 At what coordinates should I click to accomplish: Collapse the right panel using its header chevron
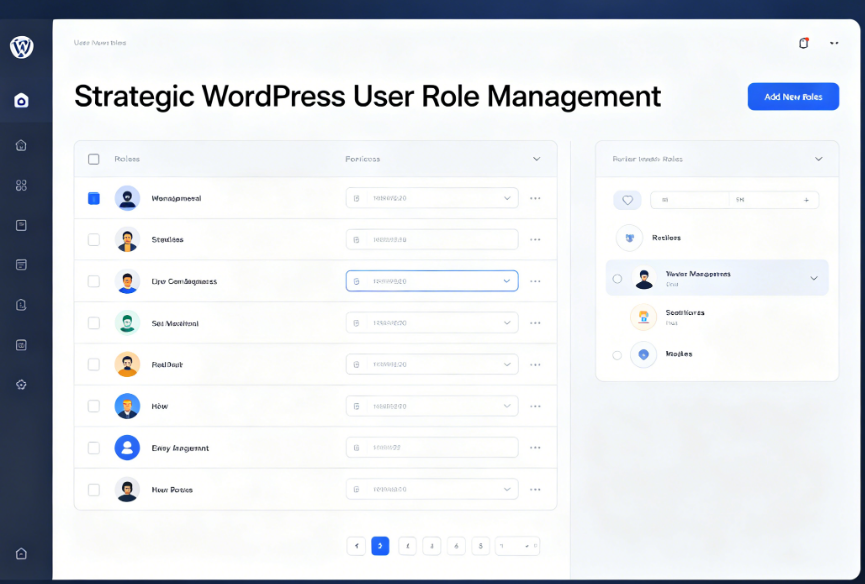818,159
